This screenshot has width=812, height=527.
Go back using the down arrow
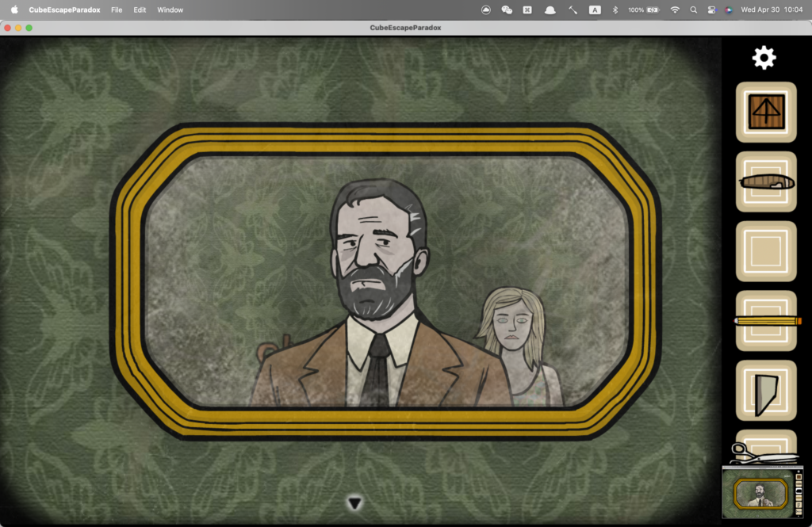(354, 503)
